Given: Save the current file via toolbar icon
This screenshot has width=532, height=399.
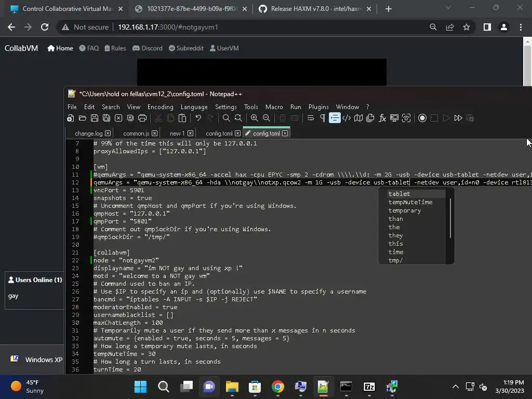Looking at the screenshot, I should (95, 118).
